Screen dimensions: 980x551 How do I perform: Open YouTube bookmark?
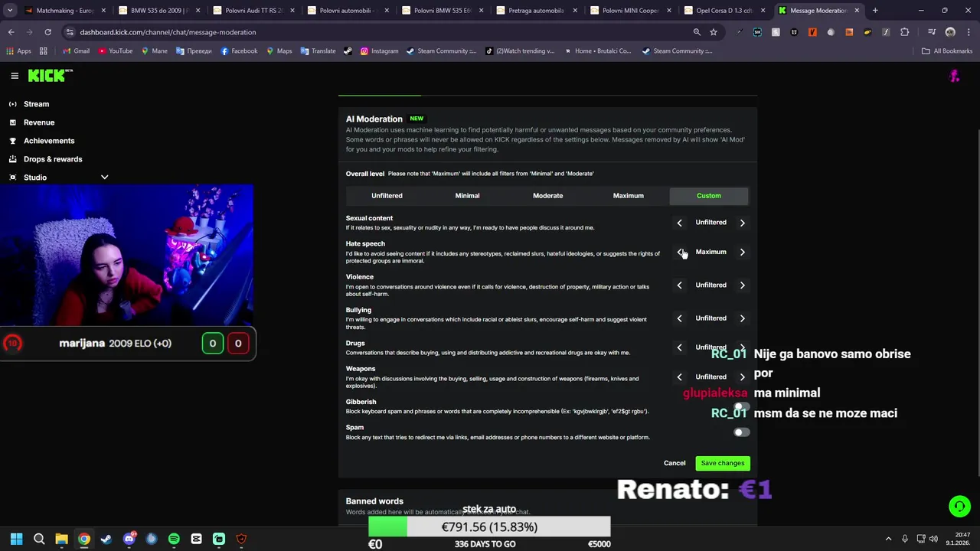pos(115,51)
